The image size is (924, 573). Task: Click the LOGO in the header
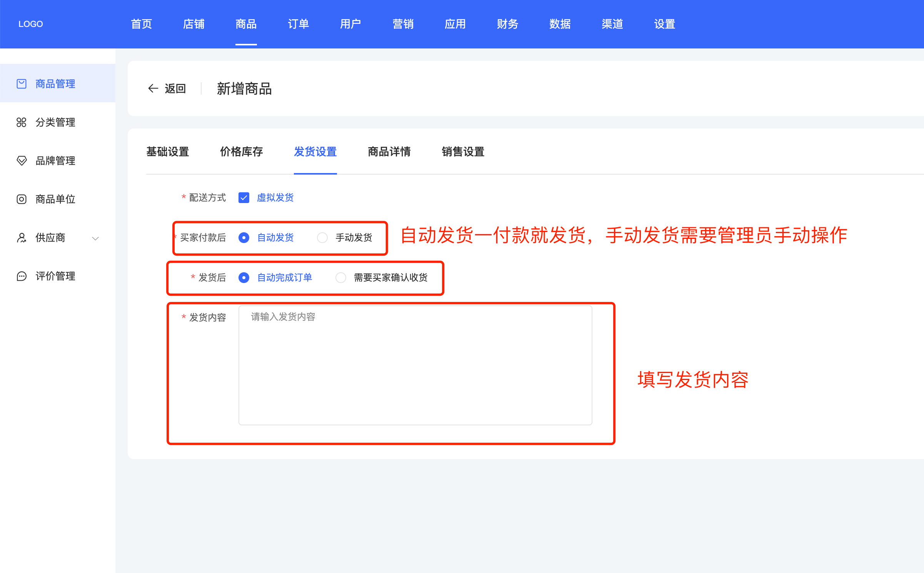[31, 24]
